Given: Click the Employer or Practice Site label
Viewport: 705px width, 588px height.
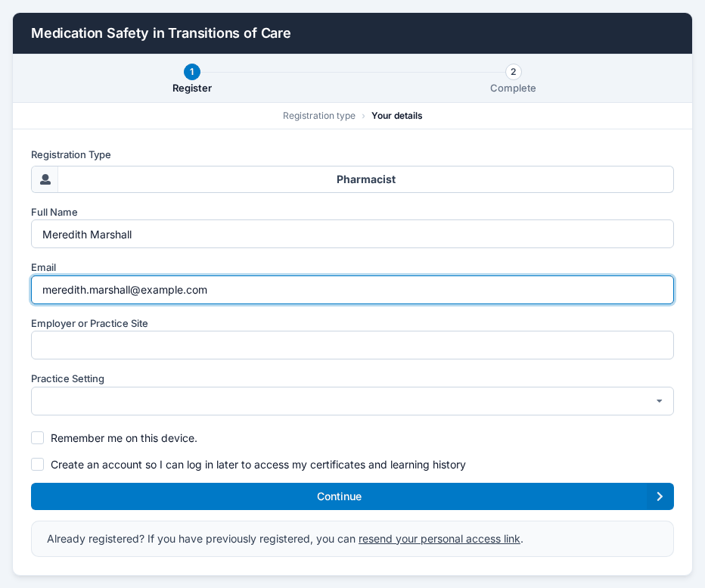Looking at the screenshot, I should (x=89, y=323).
